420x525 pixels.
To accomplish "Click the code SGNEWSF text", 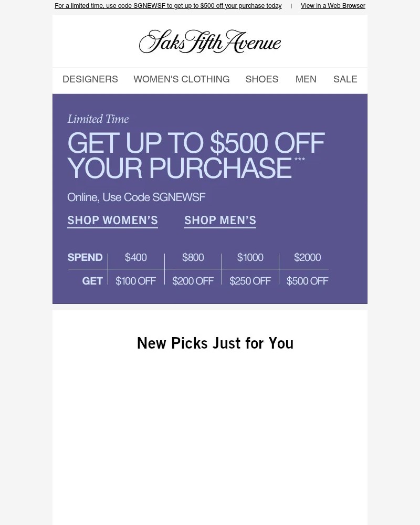I will (x=136, y=197).
